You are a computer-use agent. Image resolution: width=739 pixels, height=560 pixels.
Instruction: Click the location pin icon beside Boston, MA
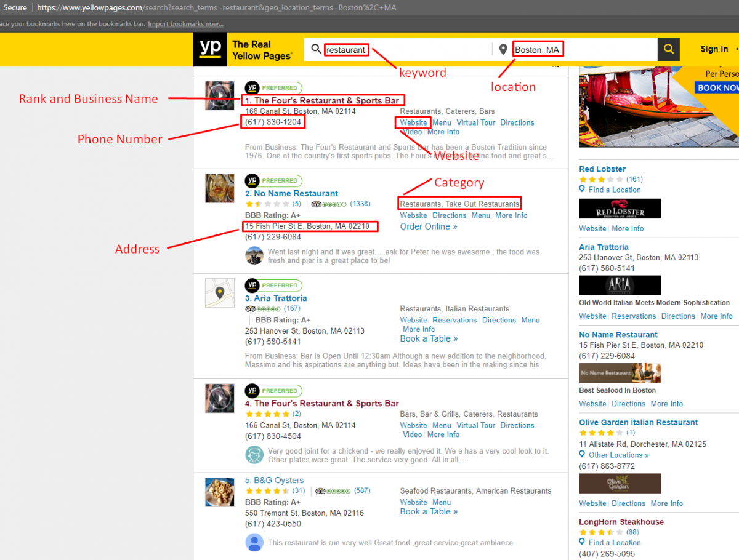click(x=503, y=49)
